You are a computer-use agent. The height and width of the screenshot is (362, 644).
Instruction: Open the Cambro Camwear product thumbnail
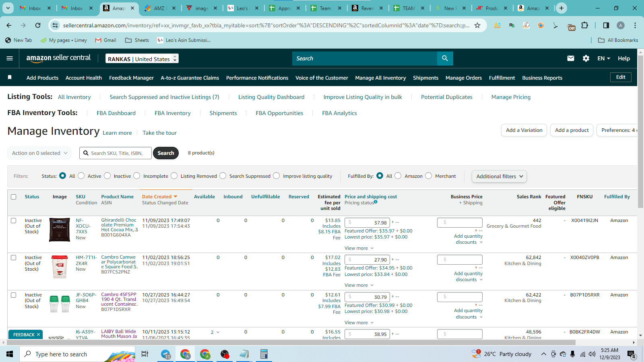coord(60,267)
